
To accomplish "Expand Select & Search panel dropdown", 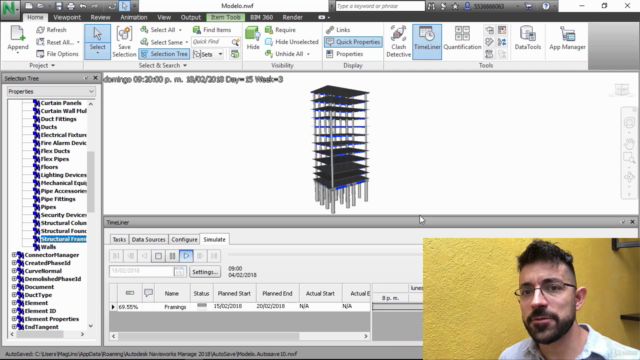I will 163,65.
